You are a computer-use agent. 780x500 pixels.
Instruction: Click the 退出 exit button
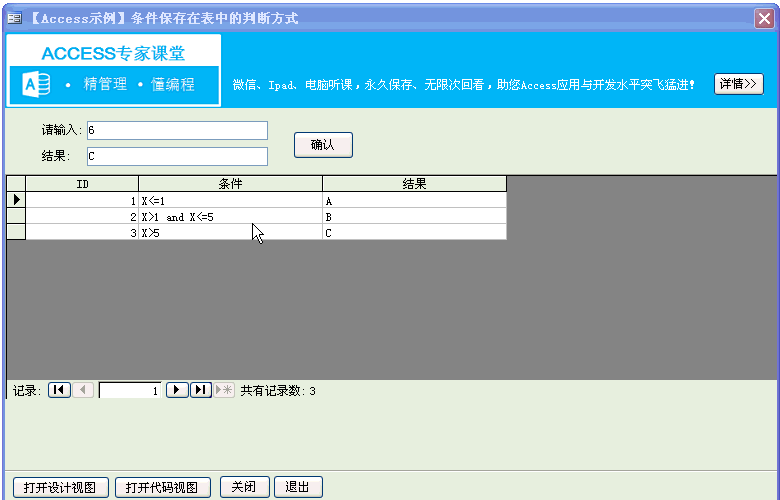(x=298, y=487)
